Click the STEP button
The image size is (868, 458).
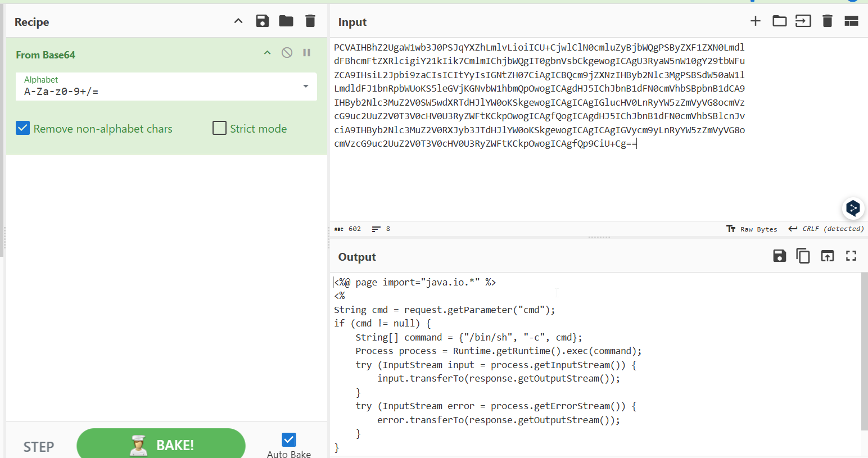coord(39,446)
